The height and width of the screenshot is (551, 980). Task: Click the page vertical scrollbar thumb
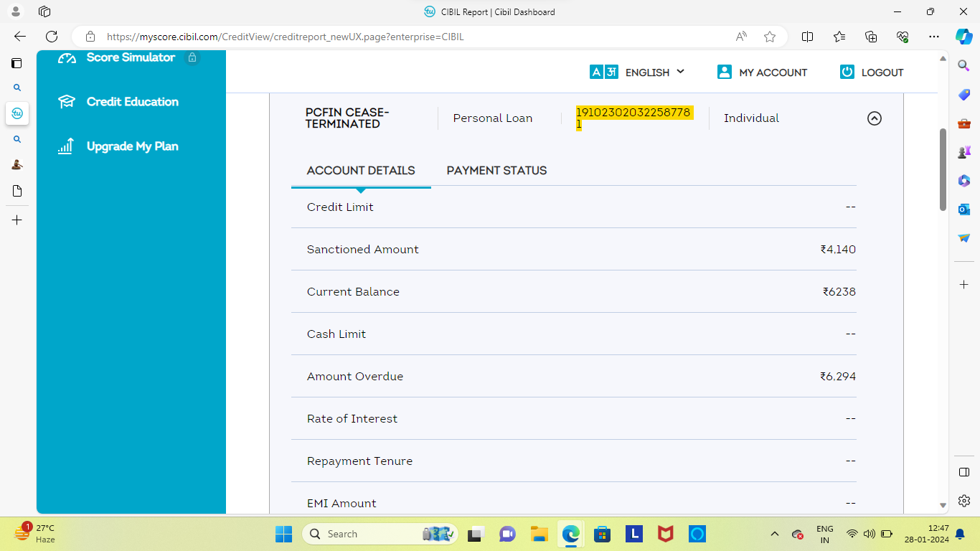click(x=943, y=169)
